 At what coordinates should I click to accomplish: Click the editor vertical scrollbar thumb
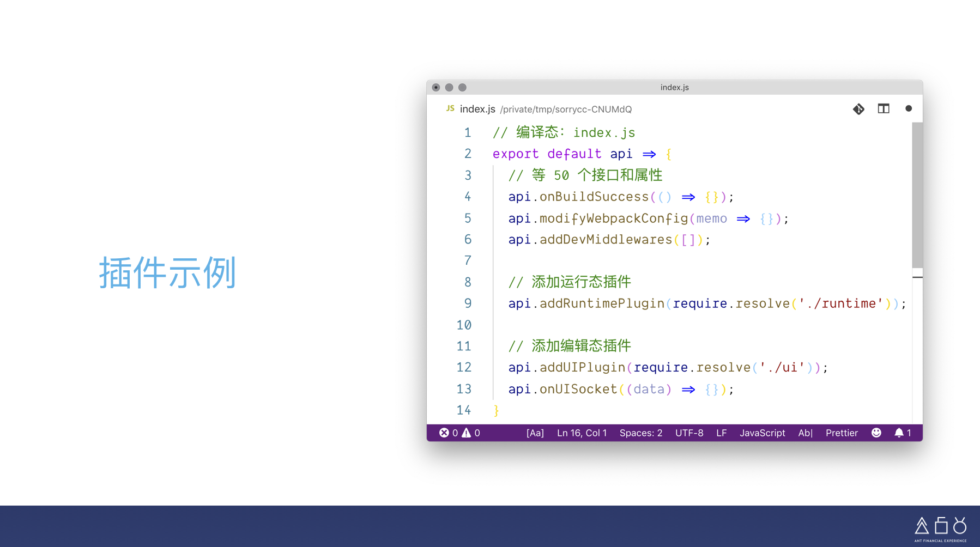tap(917, 195)
